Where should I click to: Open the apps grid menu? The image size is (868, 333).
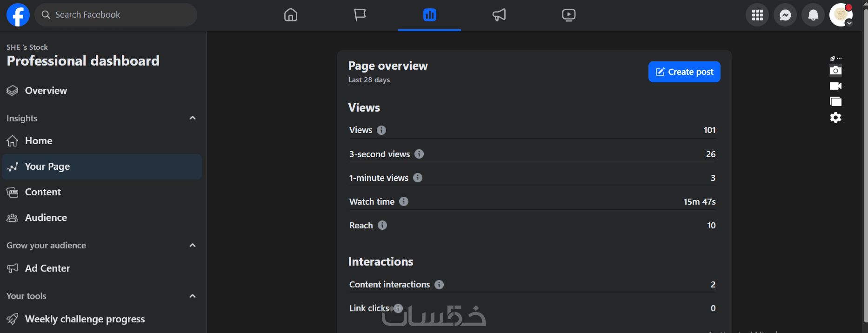pyautogui.click(x=757, y=15)
